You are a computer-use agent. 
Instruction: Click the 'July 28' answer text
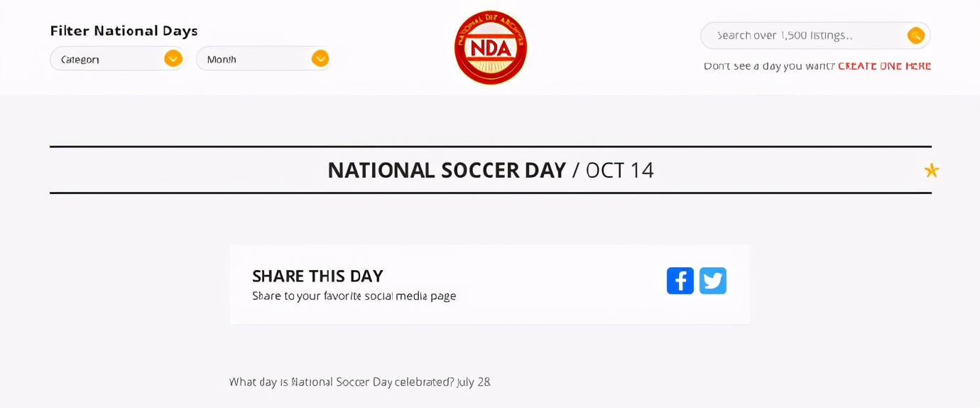[x=474, y=382]
